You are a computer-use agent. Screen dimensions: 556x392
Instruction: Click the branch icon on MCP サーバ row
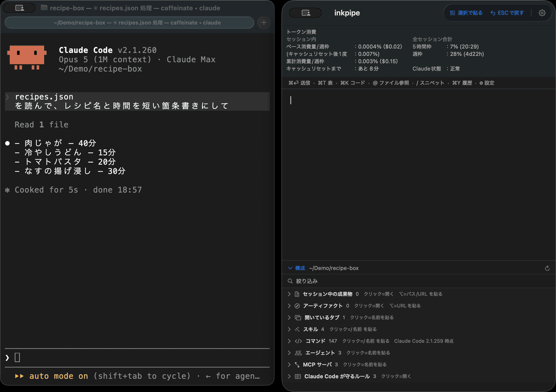[x=297, y=365]
